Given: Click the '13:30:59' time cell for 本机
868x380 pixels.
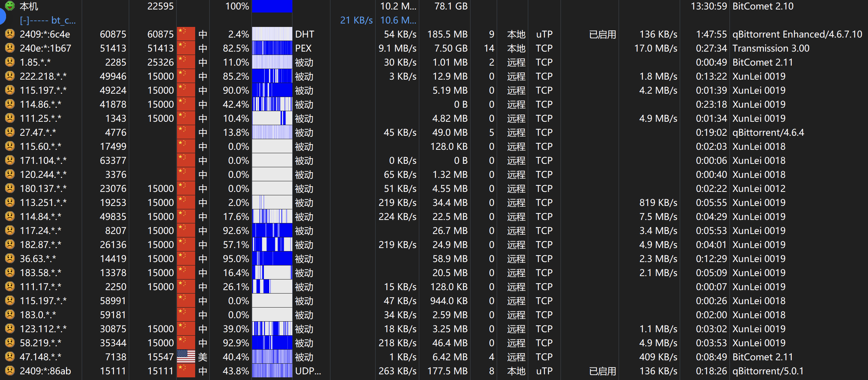Looking at the screenshot, I should (709, 6).
